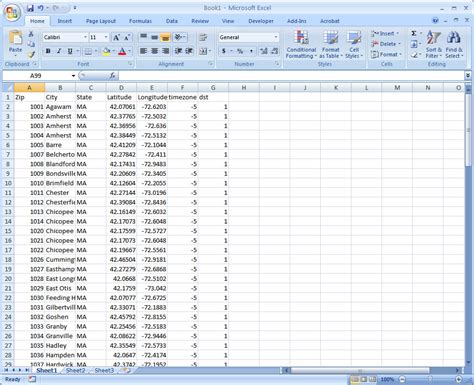This screenshot has height=385, width=474.
Task: Expand the Calibri font name dropdown
Action: pyautogui.click(x=85, y=37)
